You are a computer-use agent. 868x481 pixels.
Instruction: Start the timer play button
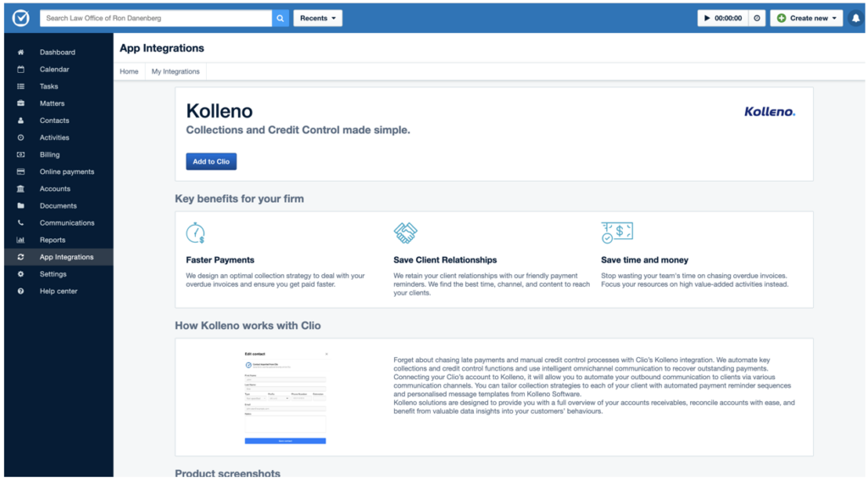pos(707,19)
